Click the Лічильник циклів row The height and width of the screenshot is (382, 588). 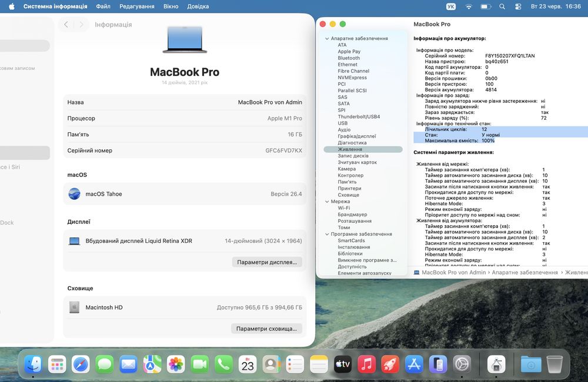[x=500, y=129]
